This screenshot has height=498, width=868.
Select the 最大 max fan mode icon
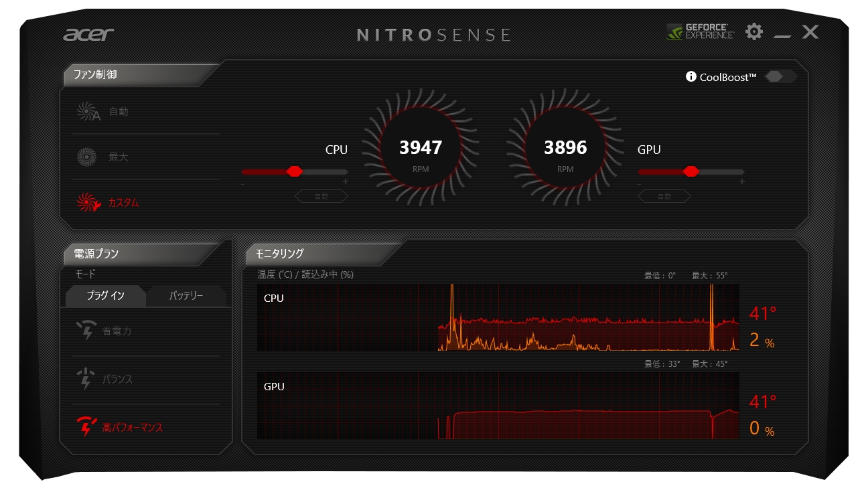pos(87,157)
